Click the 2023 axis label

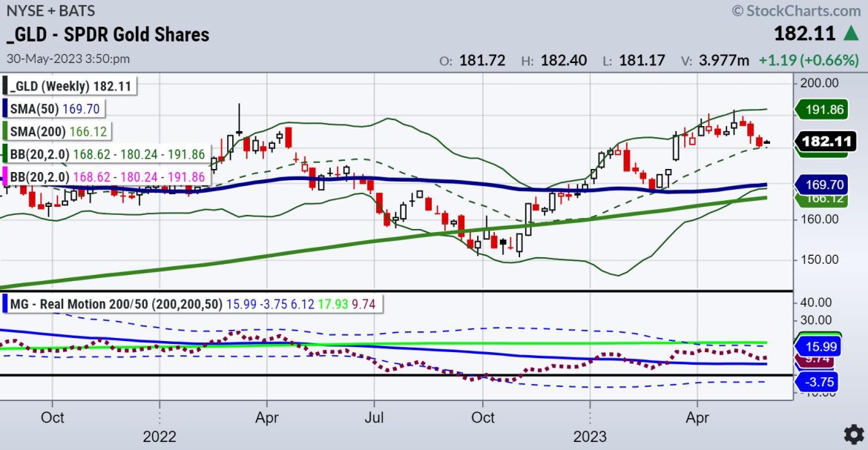pyautogui.click(x=591, y=437)
